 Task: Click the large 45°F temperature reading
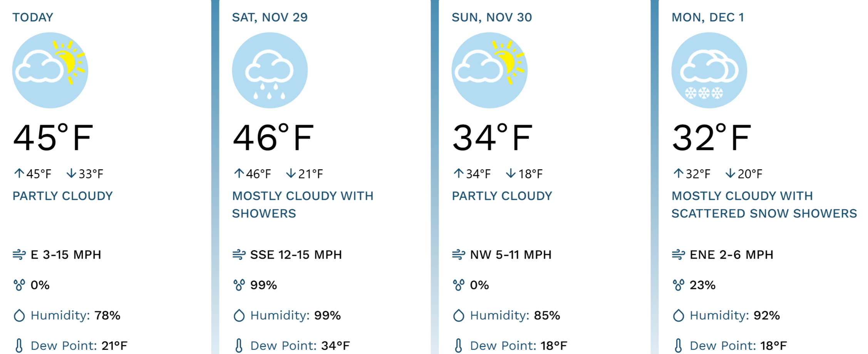click(x=53, y=138)
